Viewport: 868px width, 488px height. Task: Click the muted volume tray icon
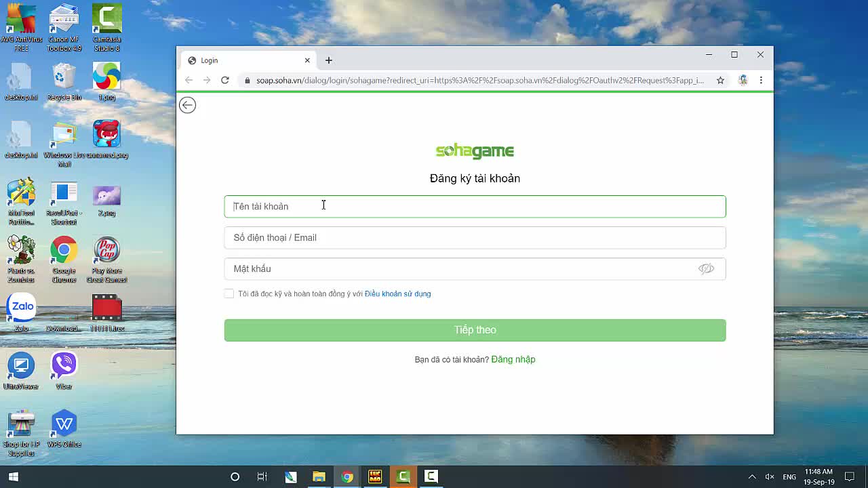click(770, 476)
